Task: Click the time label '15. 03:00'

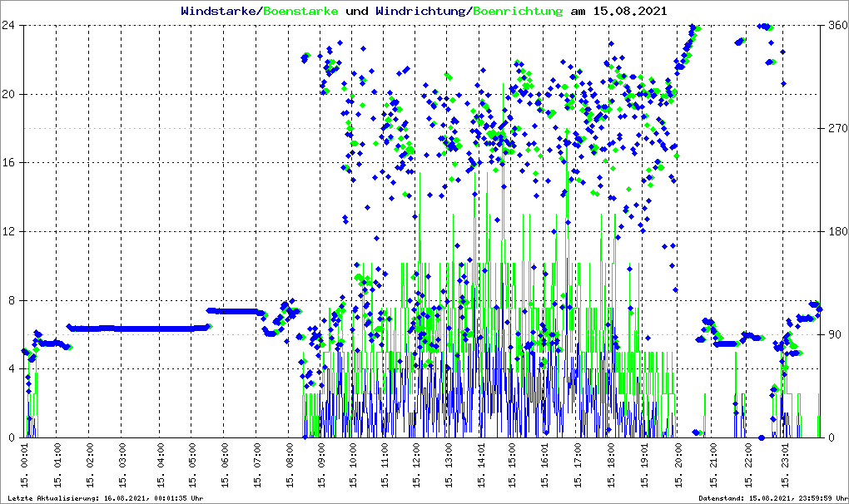Action: pyautogui.click(x=122, y=465)
